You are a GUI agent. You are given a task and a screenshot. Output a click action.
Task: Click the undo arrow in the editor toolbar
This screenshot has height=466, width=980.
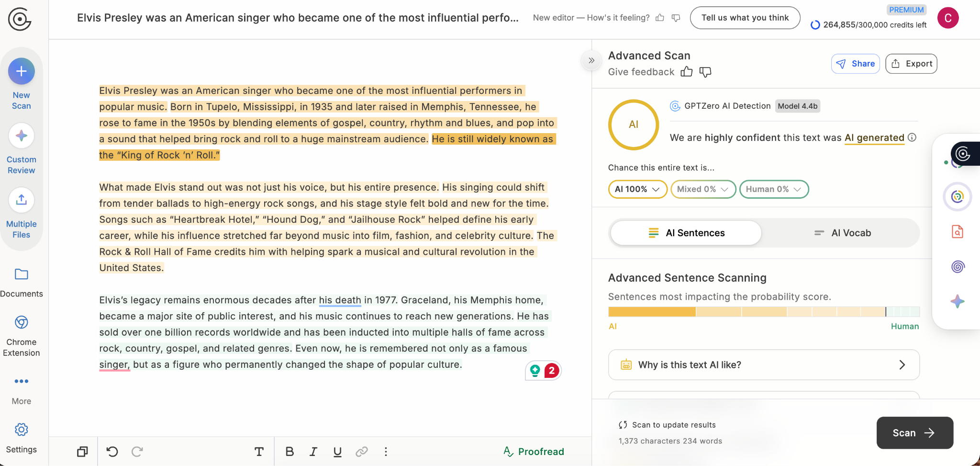coord(112,451)
